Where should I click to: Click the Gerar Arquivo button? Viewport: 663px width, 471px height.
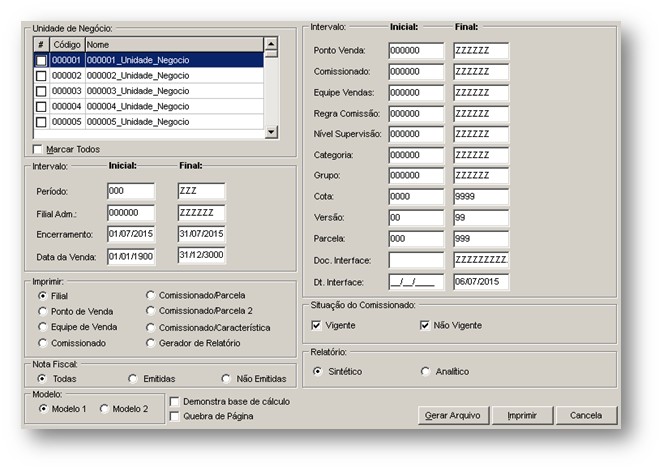coord(453,416)
